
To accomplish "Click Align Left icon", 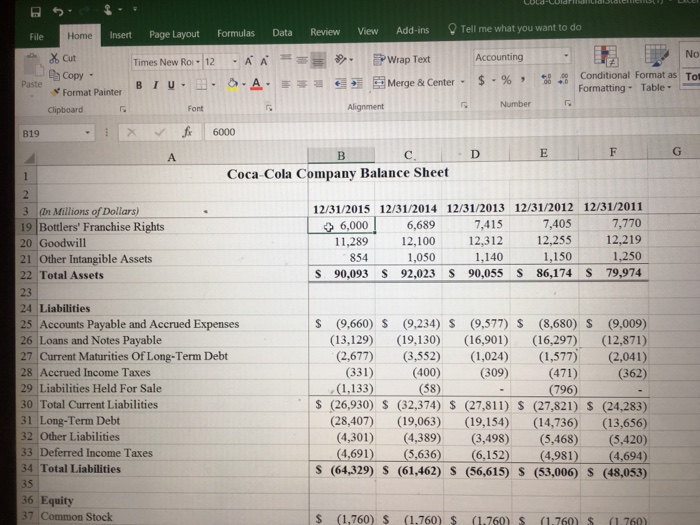I will [286, 84].
